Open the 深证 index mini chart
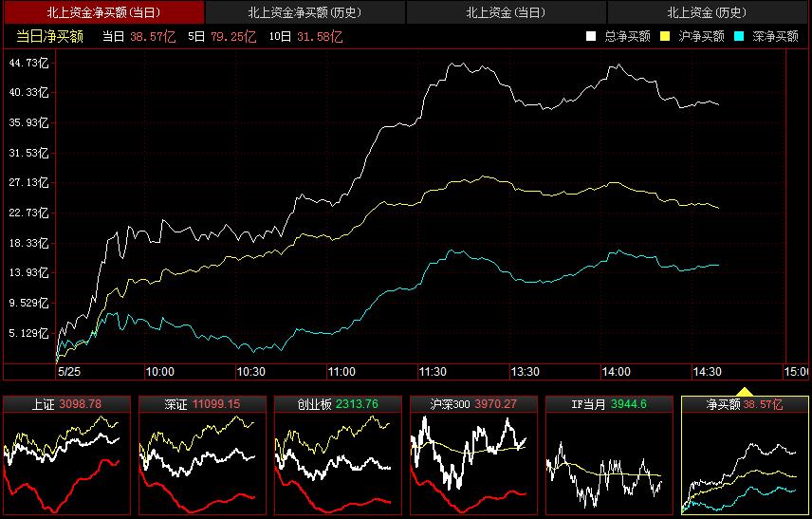Viewport: 812px width, 519px height. pos(202,455)
